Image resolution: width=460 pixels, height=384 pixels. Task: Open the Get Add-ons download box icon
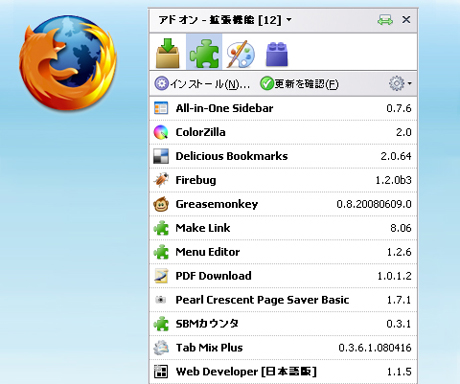(x=168, y=53)
